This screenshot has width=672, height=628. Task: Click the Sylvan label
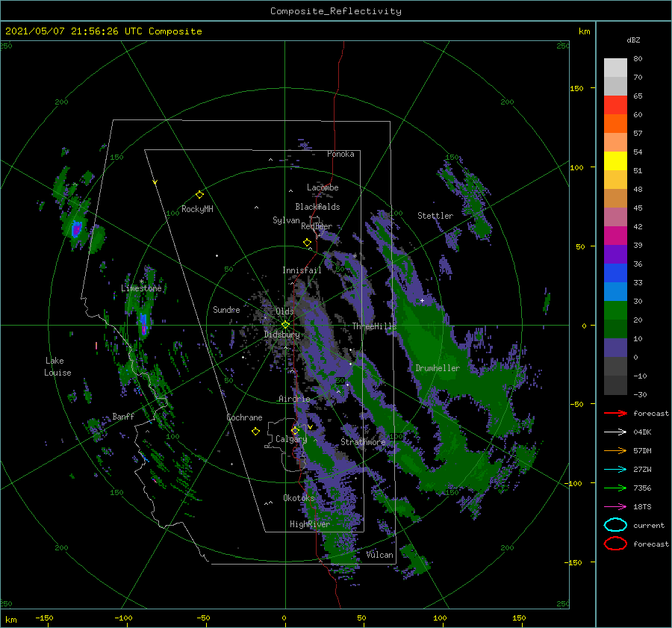point(286,220)
